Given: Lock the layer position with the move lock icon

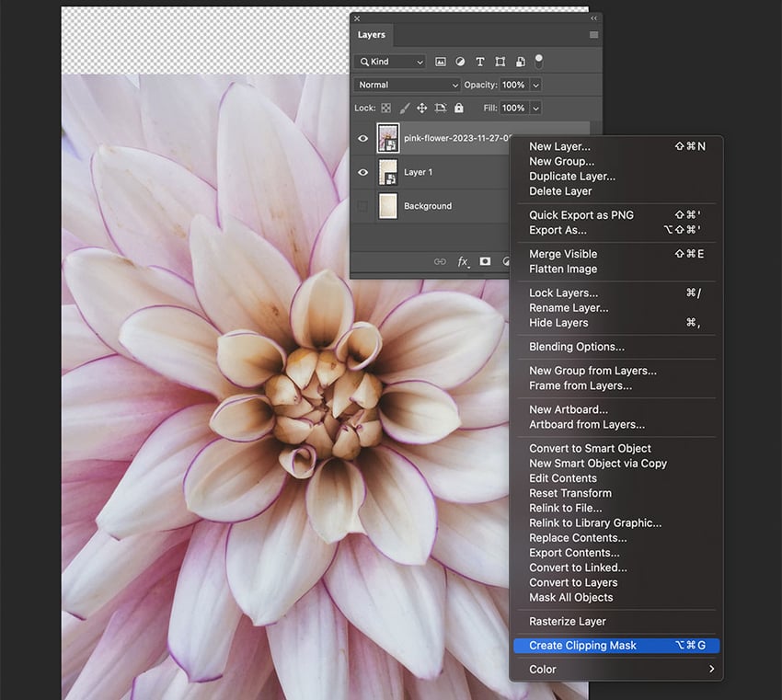Looking at the screenshot, I should click(422, 108).
